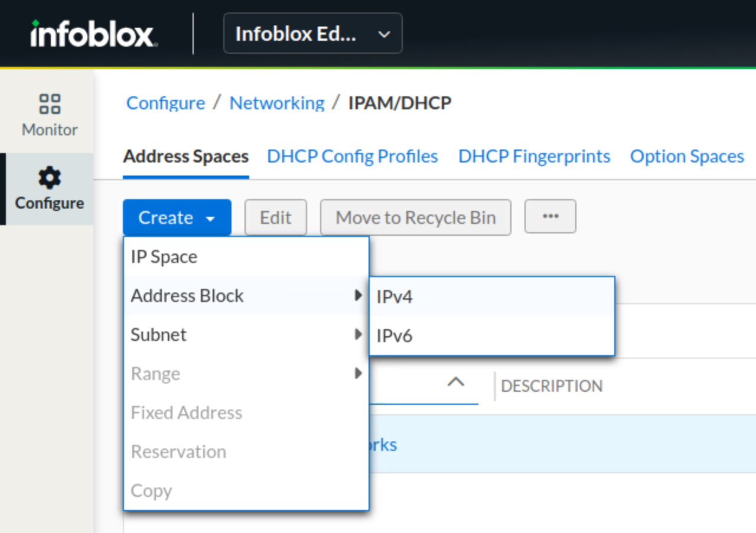756x533 pixels.
Task: Switch to DHCP Config Profiles tab
Action: 353,157
